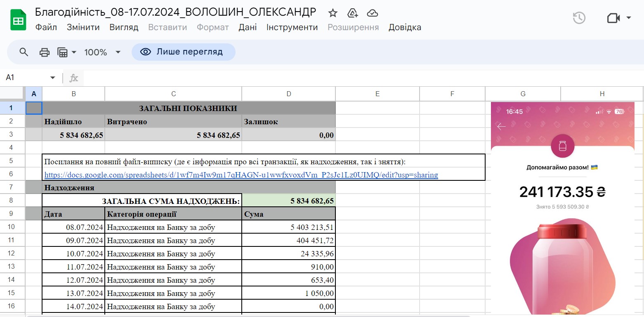Expand the meeting options dropdown arrow
The width and height of the screenshot is (644, 317).
(629, 18)
